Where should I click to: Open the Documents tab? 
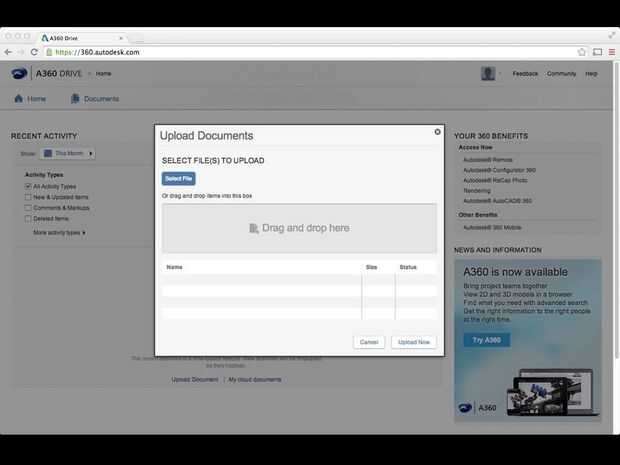pyautogui.click(x=95, y=99)
